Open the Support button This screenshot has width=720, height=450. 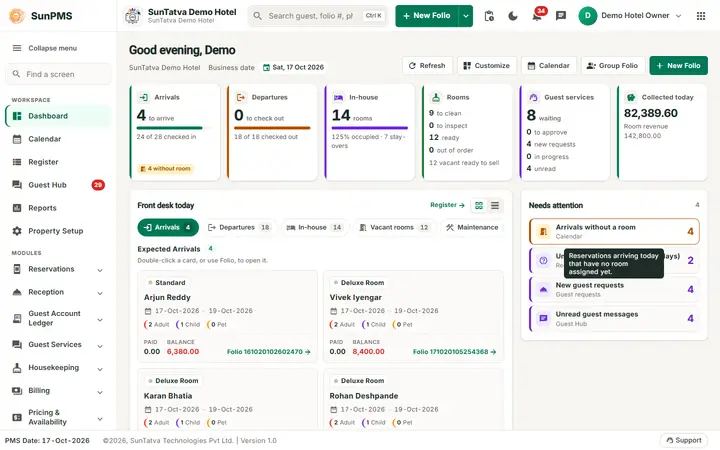[x=684, y=440]
